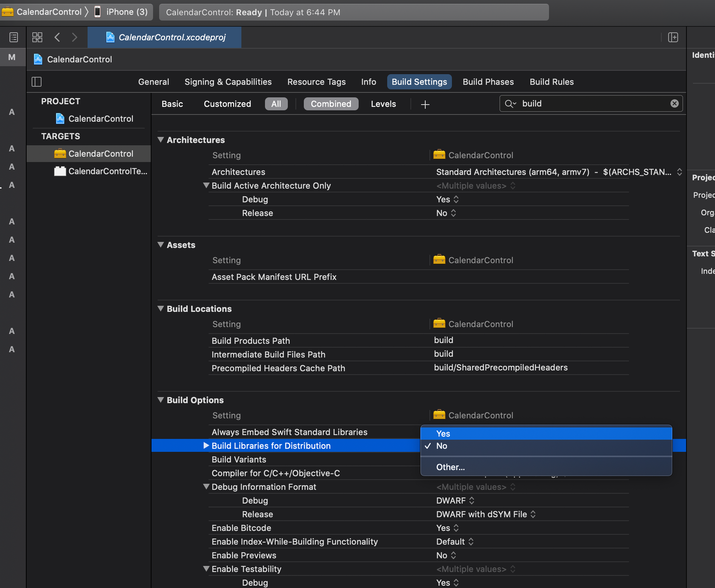Change Debug active architecture Yes popup
715x588 pixels.
click(x=448, y=200)
